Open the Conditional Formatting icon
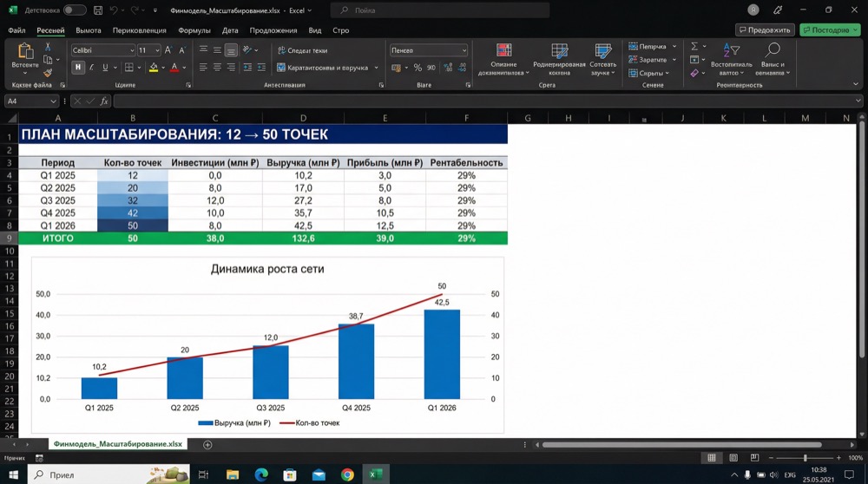The image size is (868, 484). pyautogui.click(x=503, y=51)
